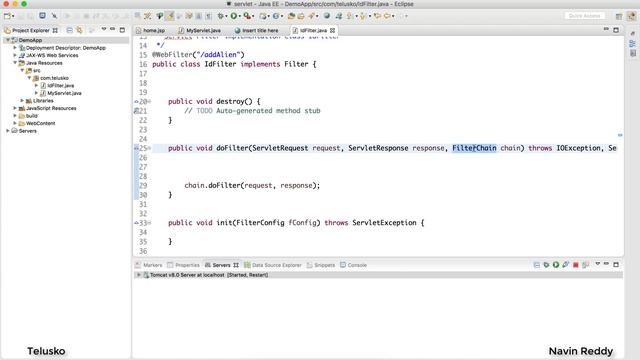Open the Debug button dropdown arrow
The width and height of the screenshot is (640, 360).
click(x=226, y=16)
